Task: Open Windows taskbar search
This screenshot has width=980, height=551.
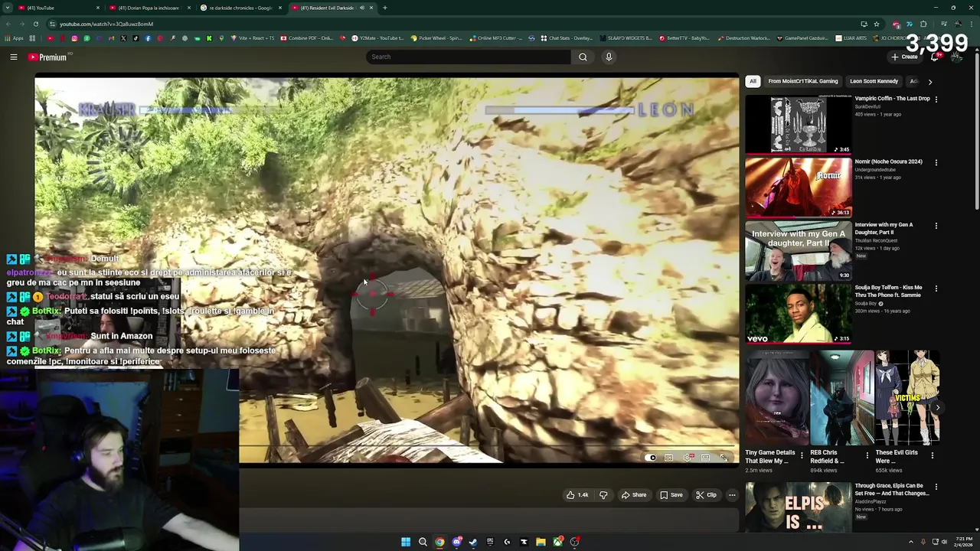Action: [x=423, y=542]
